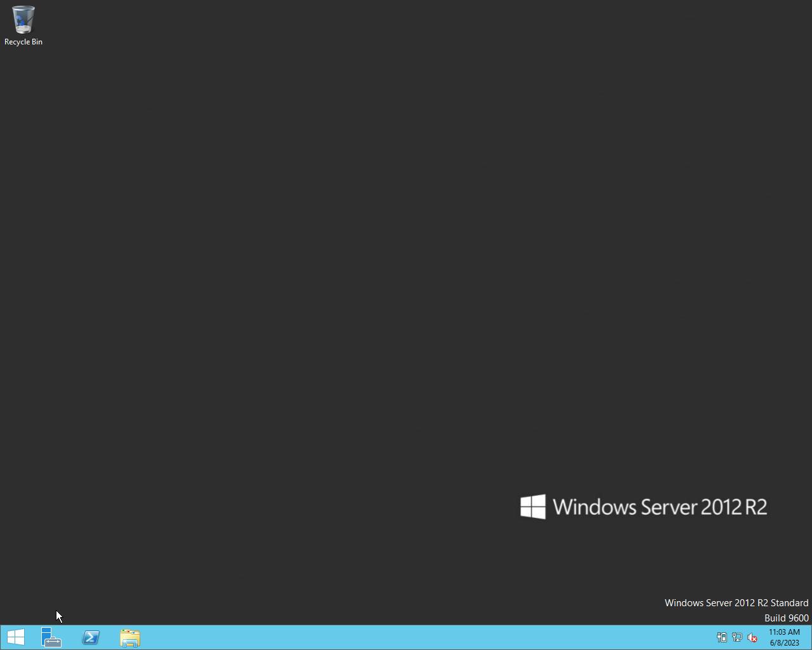This screenshot has width=812, height=650.
Task: Click the 6/8/2023 date in tray
Action: [x=784, y=643]
